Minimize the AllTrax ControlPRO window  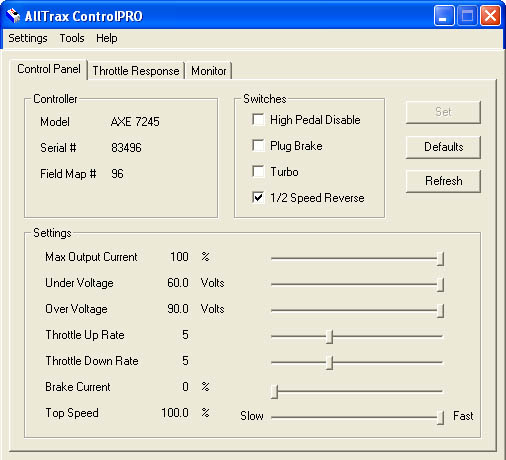[444, 16]
